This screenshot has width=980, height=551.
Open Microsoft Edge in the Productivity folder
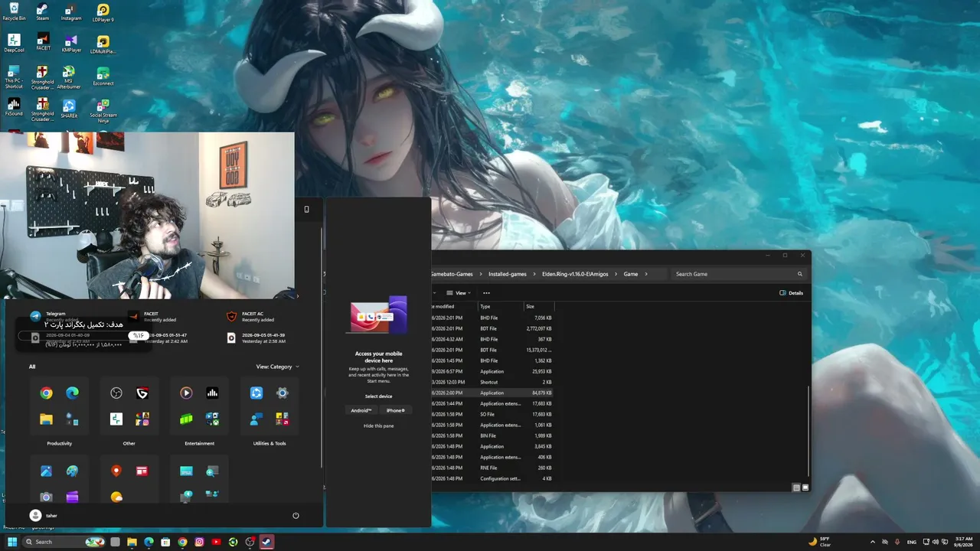[72, 393]
